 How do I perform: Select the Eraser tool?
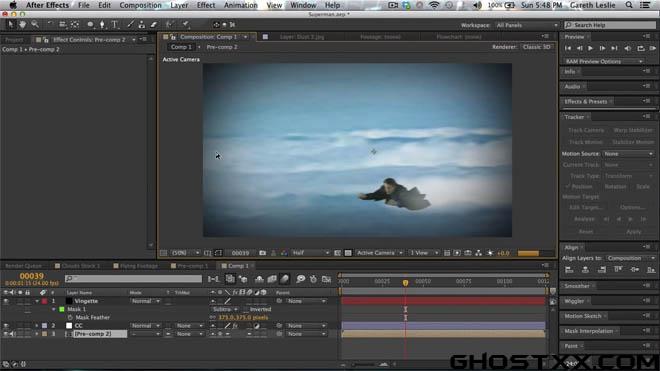point(154,24)
